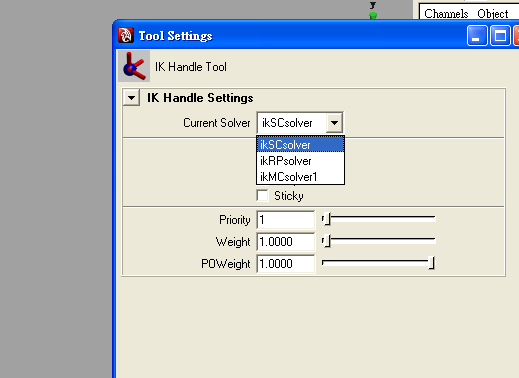Maximize the Tool Settings window
Viewport: 519px width, 378px height.
click(500, 35)
